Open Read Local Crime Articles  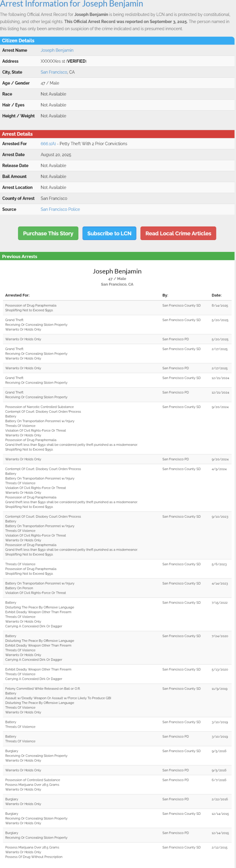(178, 233)
